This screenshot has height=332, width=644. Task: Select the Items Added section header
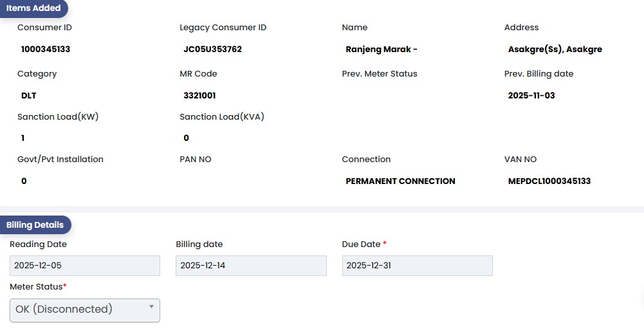33,8
